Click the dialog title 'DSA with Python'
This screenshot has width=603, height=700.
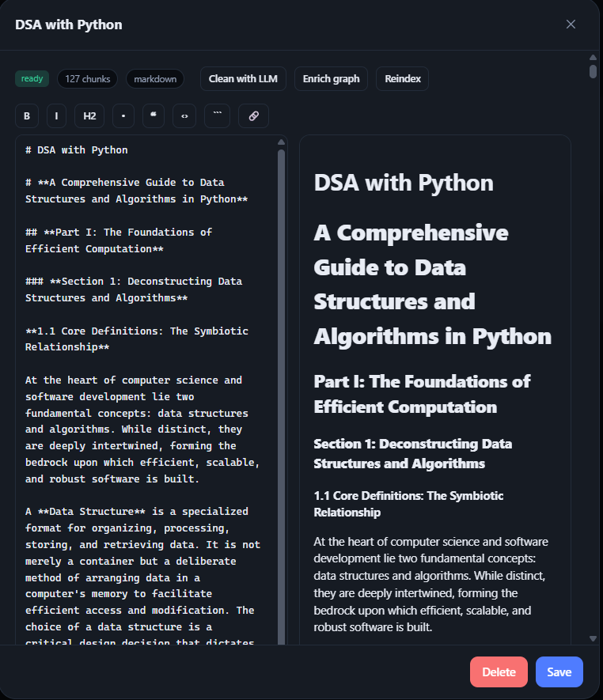point(68,25)
